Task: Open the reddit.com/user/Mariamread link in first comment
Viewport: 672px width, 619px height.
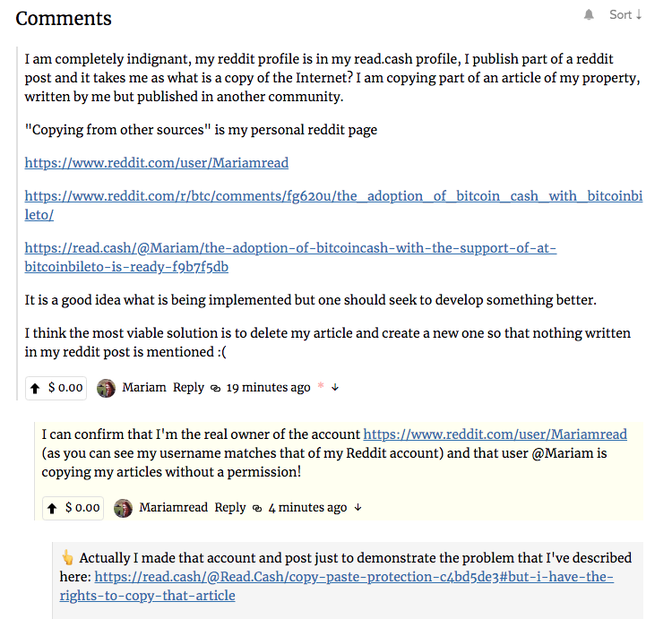Action: pos(157,163)
